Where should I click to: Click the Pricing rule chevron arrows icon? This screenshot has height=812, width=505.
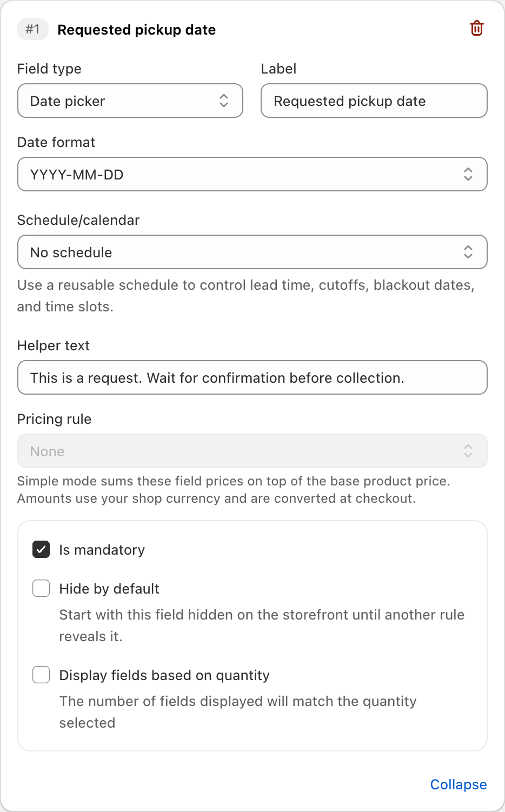click(468, 451)
